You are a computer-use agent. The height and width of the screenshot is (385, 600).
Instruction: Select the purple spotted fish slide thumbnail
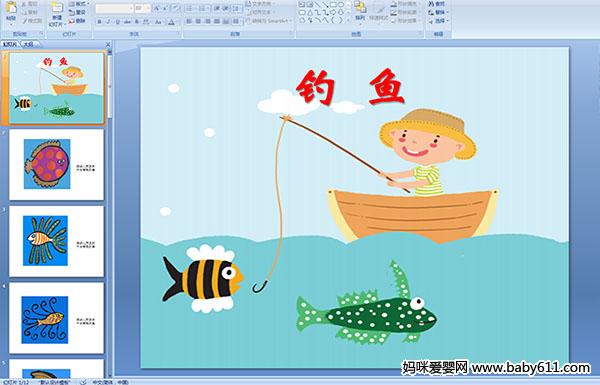pyautogui.click(x=56, y=165)
